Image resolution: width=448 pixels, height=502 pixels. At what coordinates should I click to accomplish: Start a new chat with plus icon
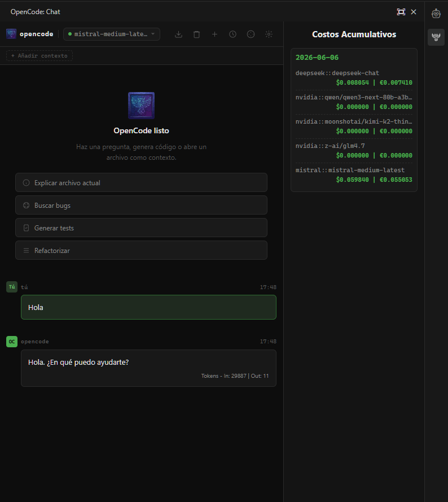[215, 34]
